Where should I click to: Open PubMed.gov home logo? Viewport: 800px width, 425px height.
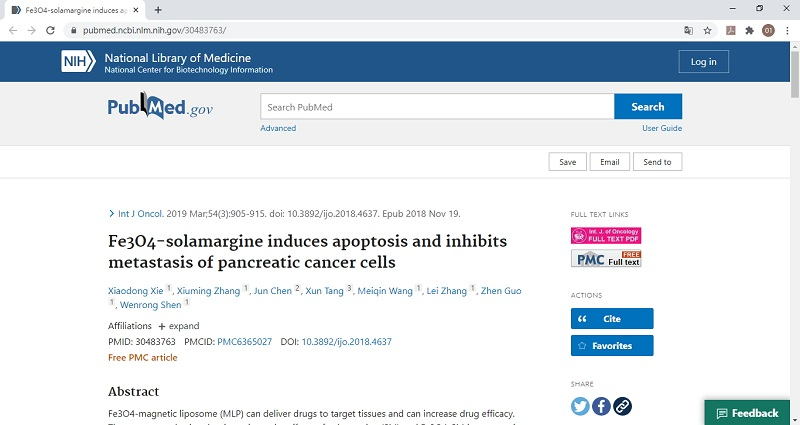160,107
